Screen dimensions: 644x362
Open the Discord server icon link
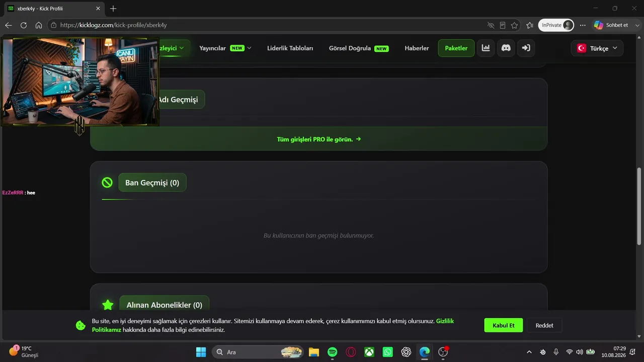(x=506, y=48)
